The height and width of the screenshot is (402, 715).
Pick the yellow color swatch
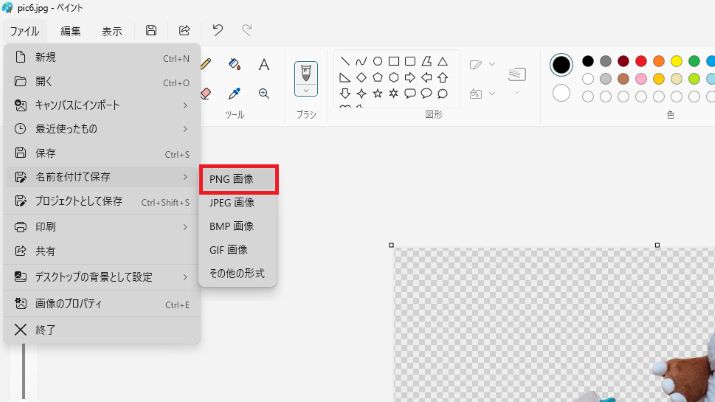pyautogui.click(x=676, y=61)
